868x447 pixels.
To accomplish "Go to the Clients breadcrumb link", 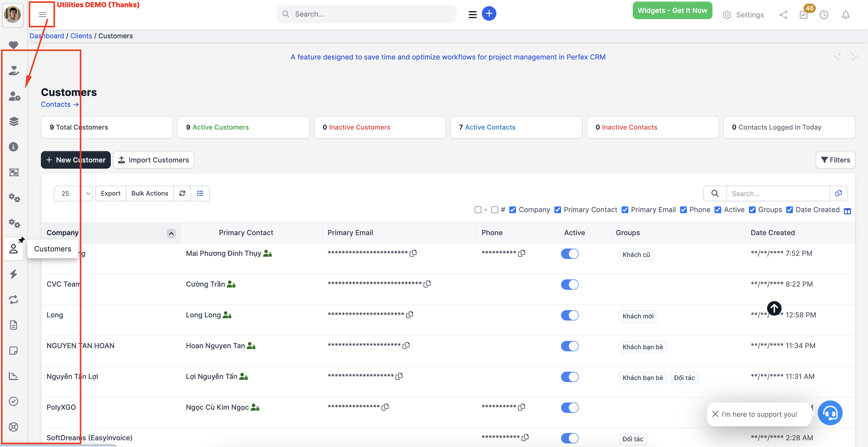I will [x=81, y=36].
